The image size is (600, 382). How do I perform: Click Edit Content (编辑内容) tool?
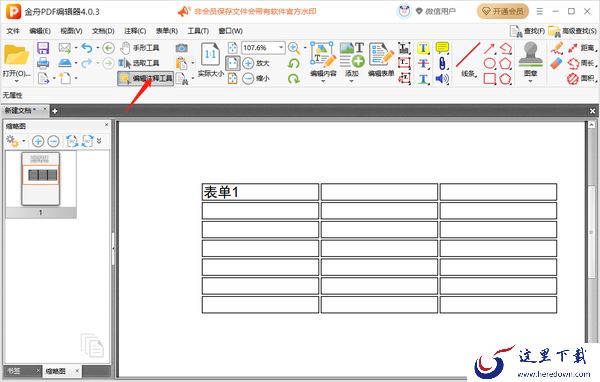[x=323, y=59]
